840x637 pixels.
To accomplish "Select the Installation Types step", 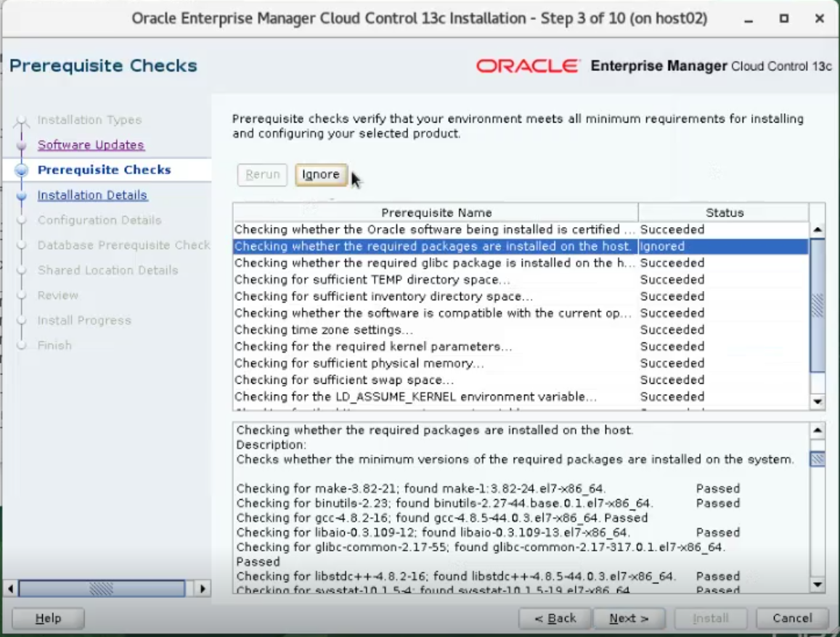I will coord(89,120).
